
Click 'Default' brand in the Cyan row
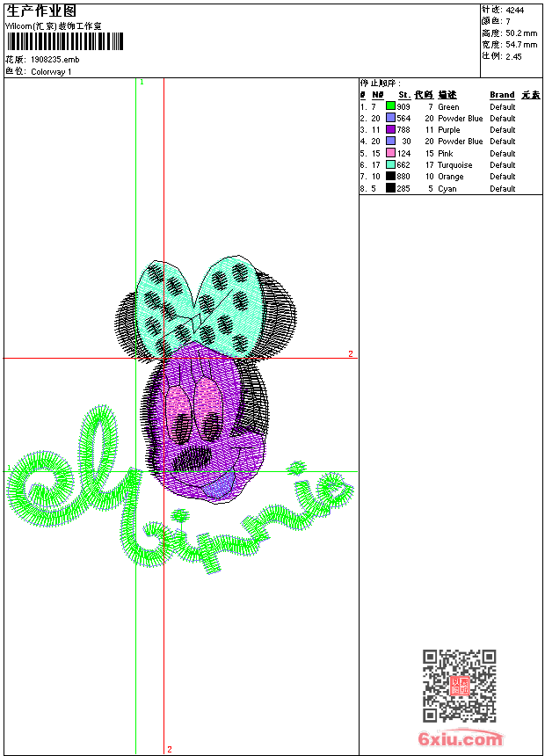[x=503, y=188]
